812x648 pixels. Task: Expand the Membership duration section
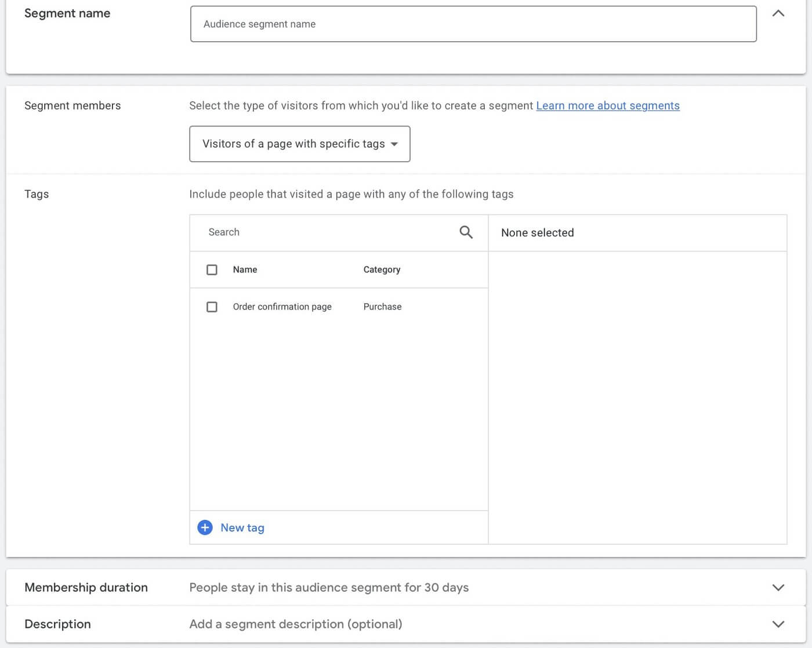click(778, 587)
